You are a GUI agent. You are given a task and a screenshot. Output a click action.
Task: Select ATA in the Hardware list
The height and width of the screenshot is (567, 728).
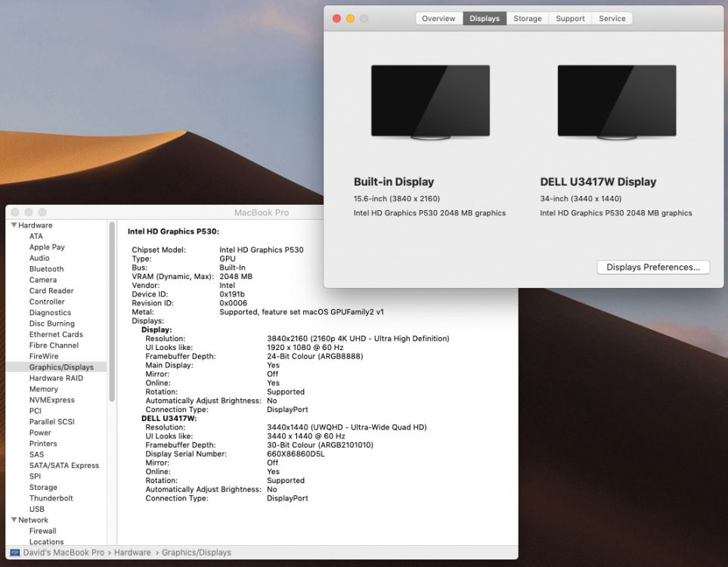coord(36,236)
